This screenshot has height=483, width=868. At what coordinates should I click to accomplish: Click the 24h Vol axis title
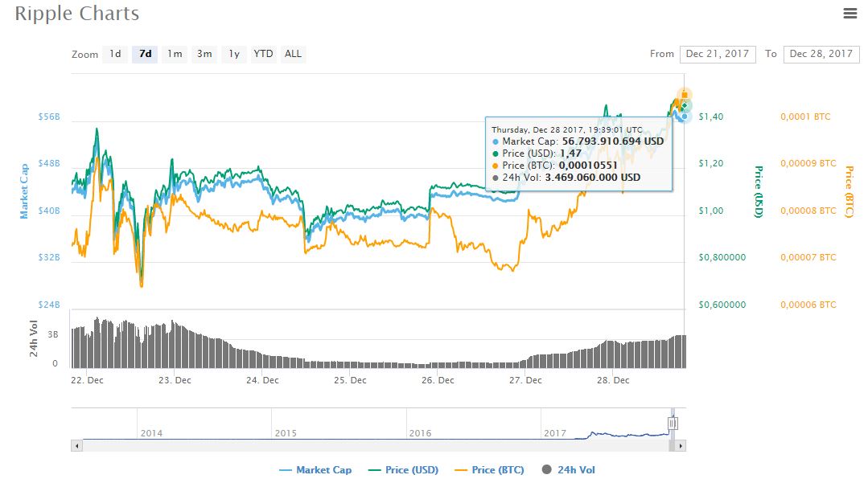[33, 338]
